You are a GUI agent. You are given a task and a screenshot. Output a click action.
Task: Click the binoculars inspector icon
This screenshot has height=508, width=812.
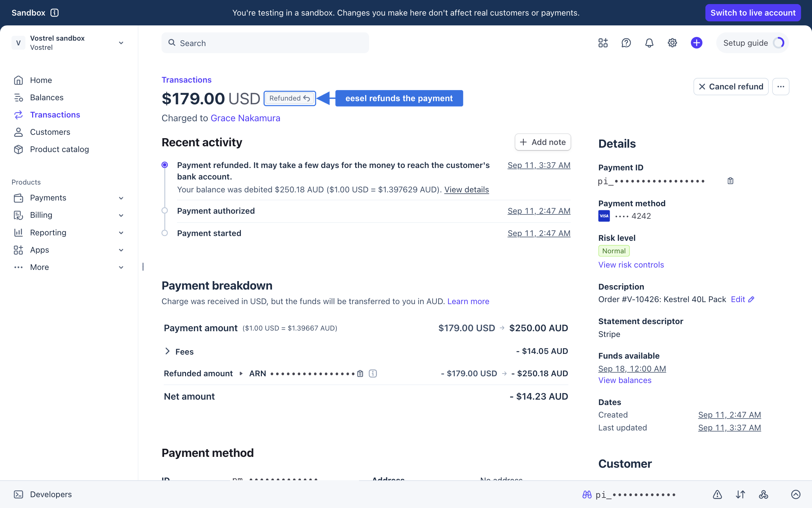point(587,494)
